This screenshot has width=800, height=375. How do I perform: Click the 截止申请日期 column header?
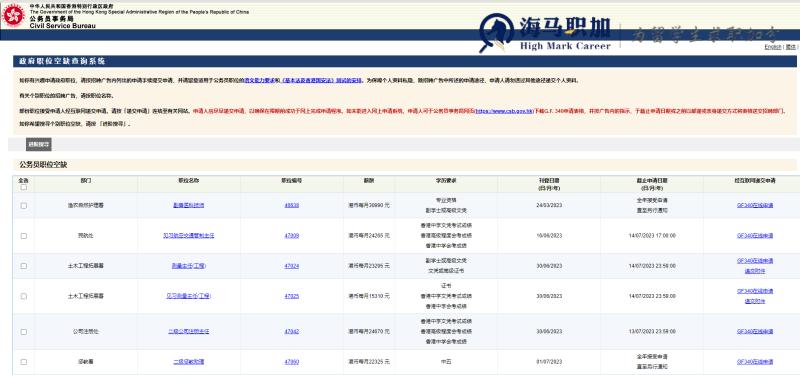[x=652, y=184]
